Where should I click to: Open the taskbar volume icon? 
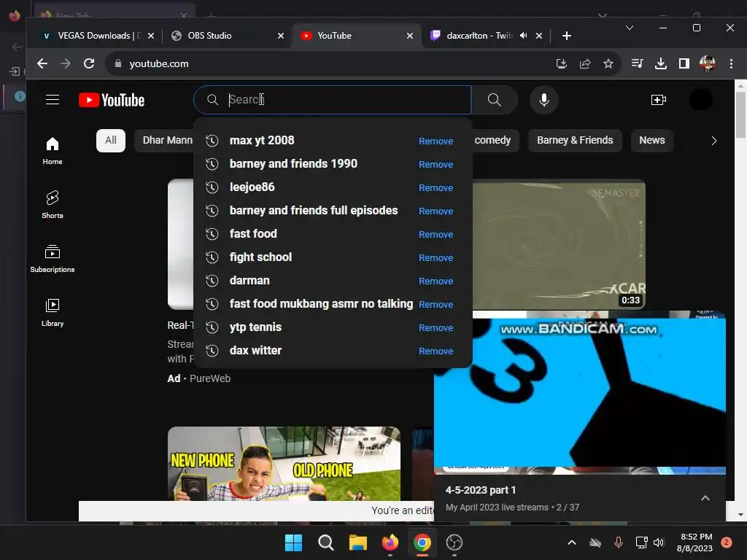pos(659,542)
